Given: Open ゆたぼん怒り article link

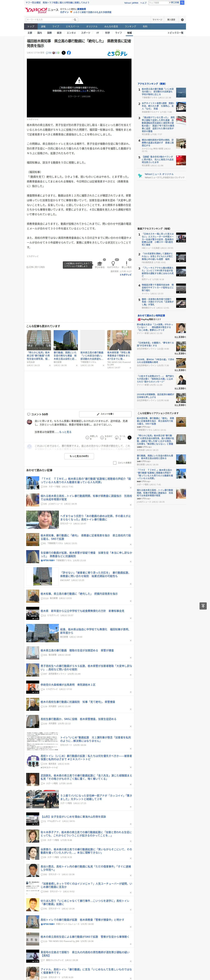Looking at the screenshot, I should (x=85, y=902).
